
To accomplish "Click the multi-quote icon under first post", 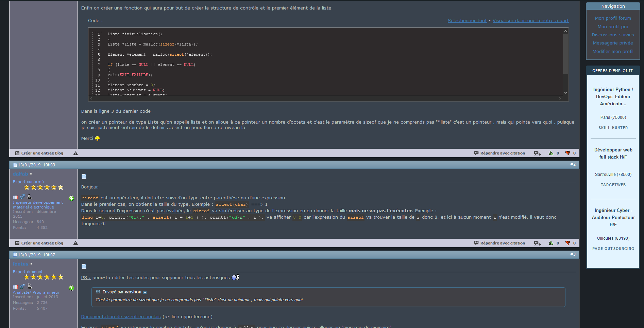I will (537, 153).
